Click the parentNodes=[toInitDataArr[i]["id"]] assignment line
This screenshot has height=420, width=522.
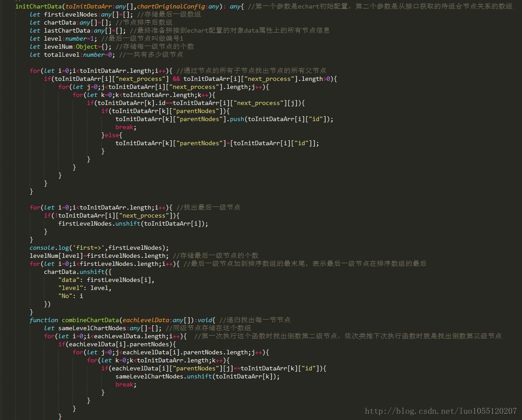point(217,143)
